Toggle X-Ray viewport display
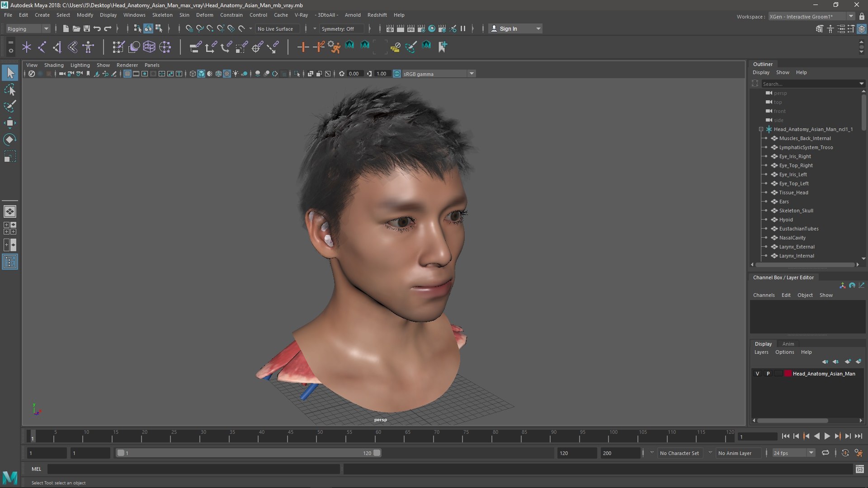Viewport: 868px width, 488px height. coord(311,74)
